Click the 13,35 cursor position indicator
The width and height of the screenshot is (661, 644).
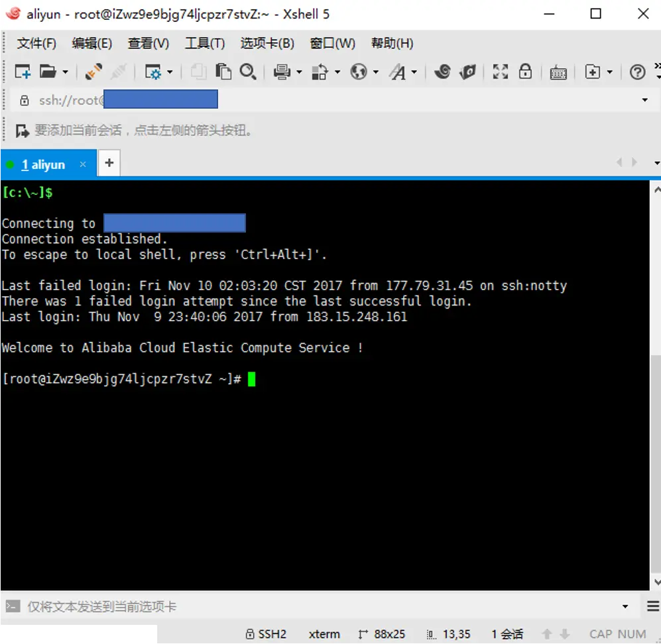tap(449, 634)
